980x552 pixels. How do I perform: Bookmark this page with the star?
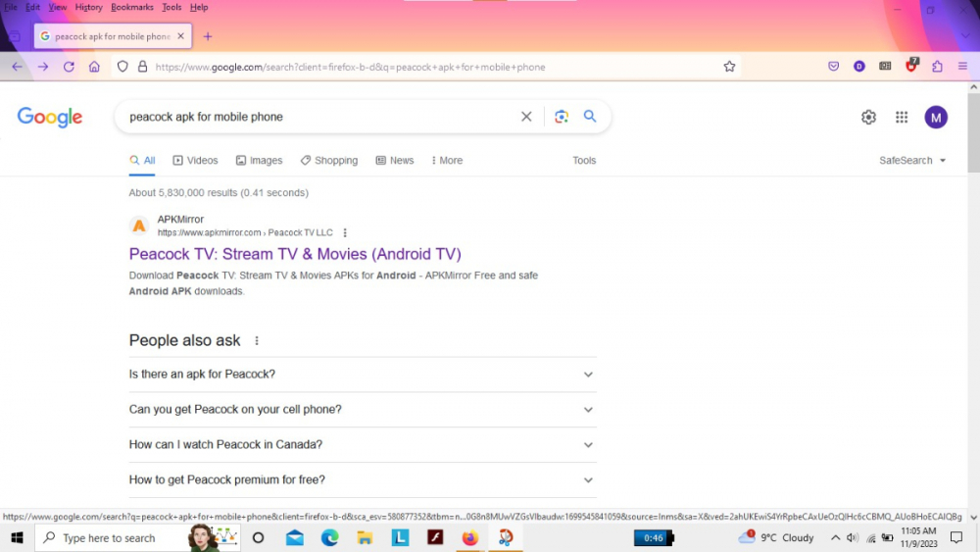point(729,67)
